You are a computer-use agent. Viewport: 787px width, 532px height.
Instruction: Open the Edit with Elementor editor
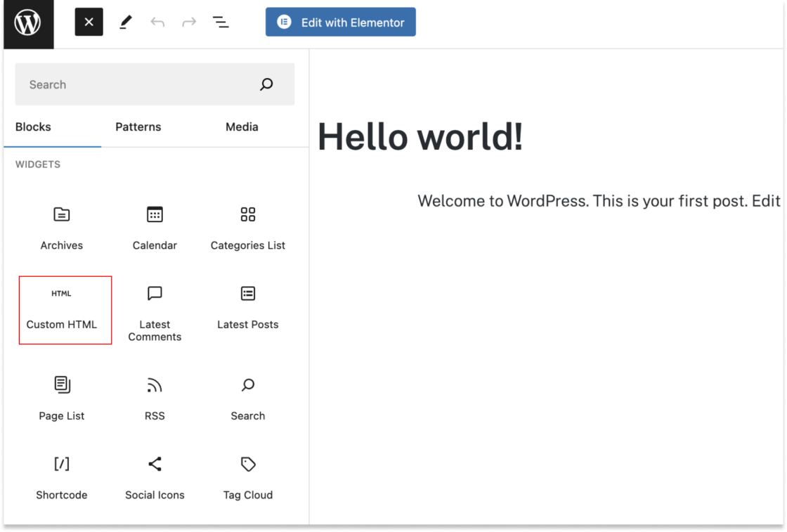[x=340, y=22]
